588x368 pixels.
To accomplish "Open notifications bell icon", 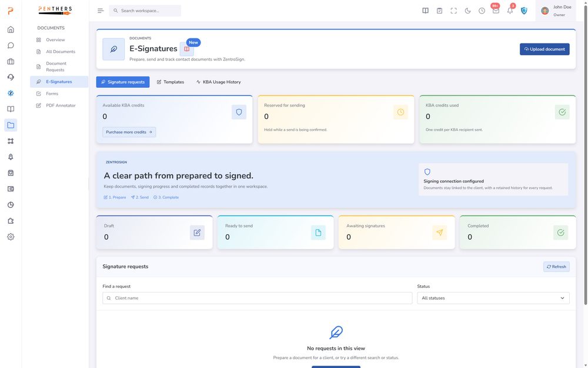I will (510, 11).
